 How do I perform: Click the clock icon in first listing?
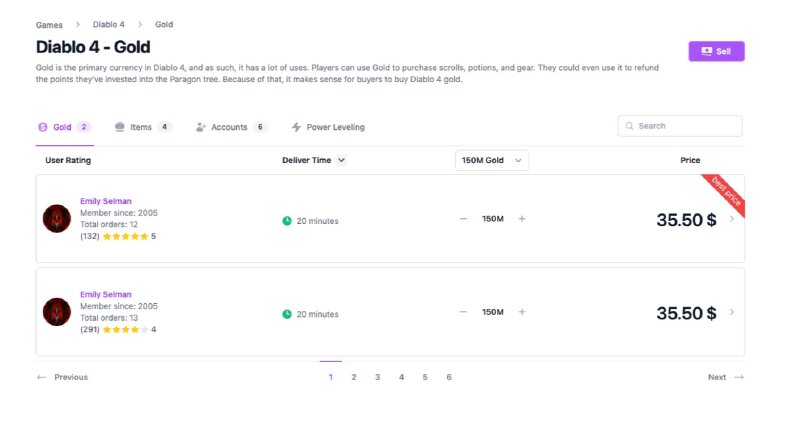click(287, 221)
